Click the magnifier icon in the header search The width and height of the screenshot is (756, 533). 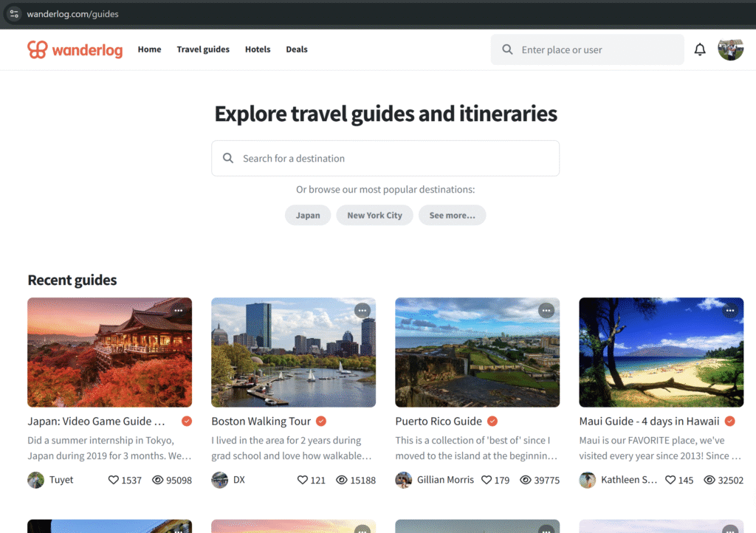pos(507,49)
